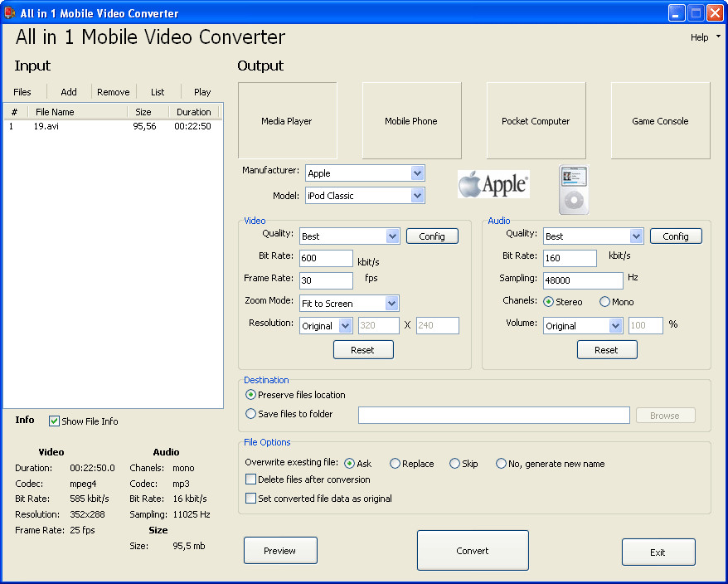The width and height of the screenshot is (728, 584).
Task: Open the List menu
Action: coord(158,92)
